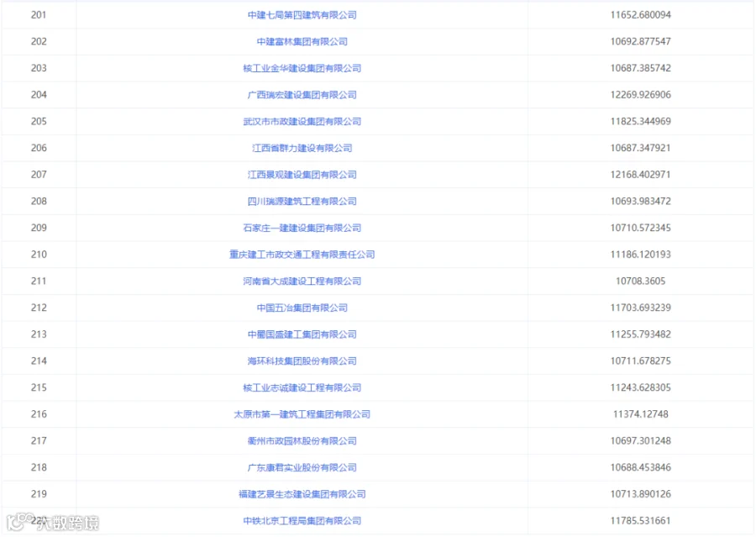Open the 四川瑞源建筑工程有限公司 link
The width and height of the screenshot is (756, 537).
[302, 201]
